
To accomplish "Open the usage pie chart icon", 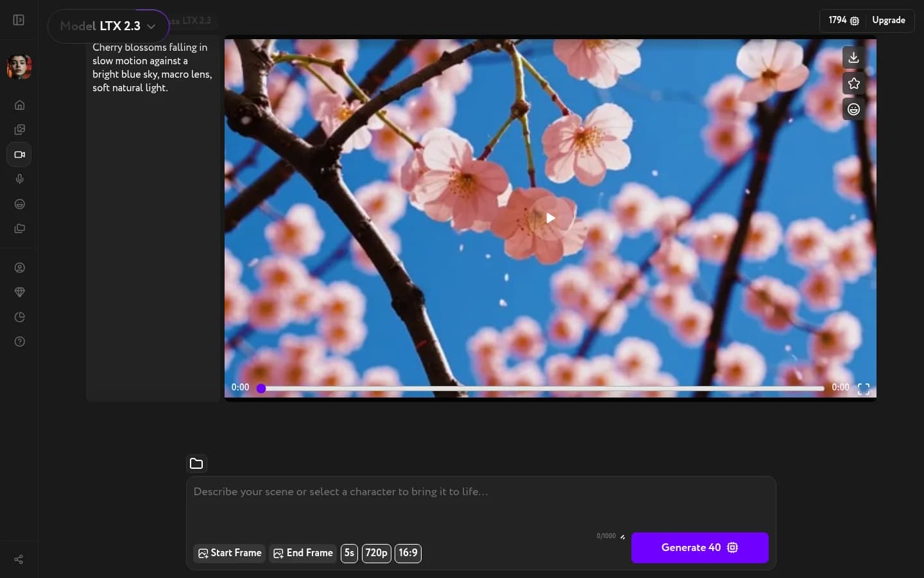I will [x=19, y=317].
